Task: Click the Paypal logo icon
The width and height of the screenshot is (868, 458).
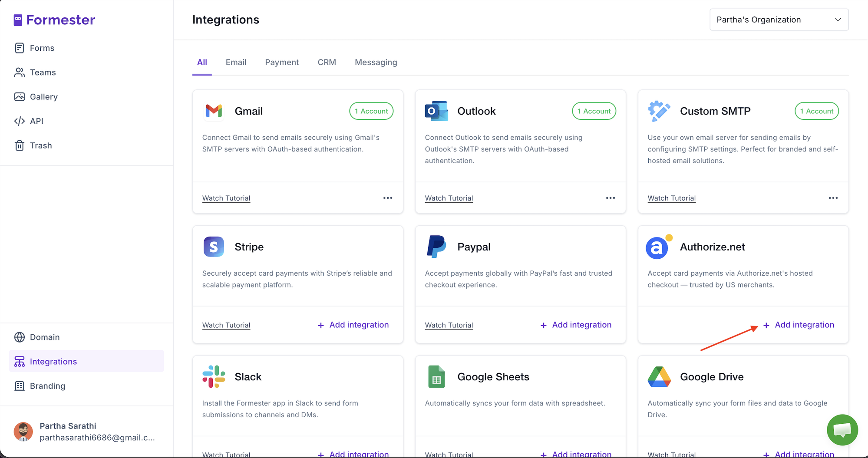Action: pos(436,247)
